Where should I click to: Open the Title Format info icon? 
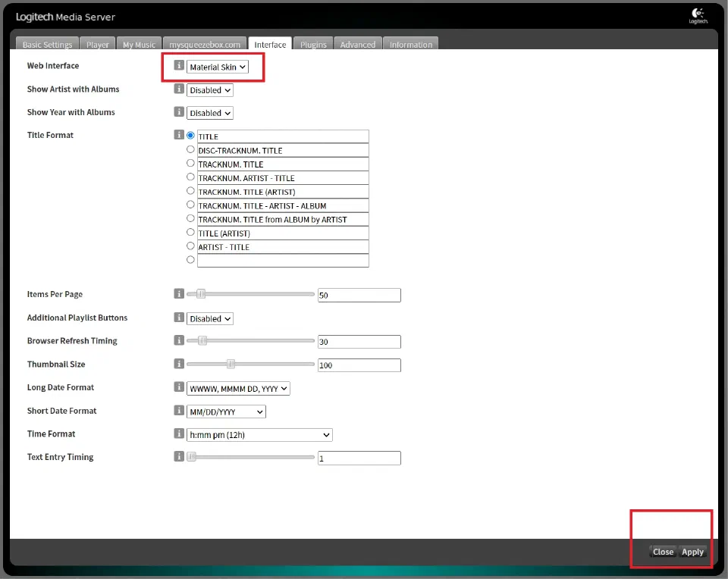coord(179,135)
